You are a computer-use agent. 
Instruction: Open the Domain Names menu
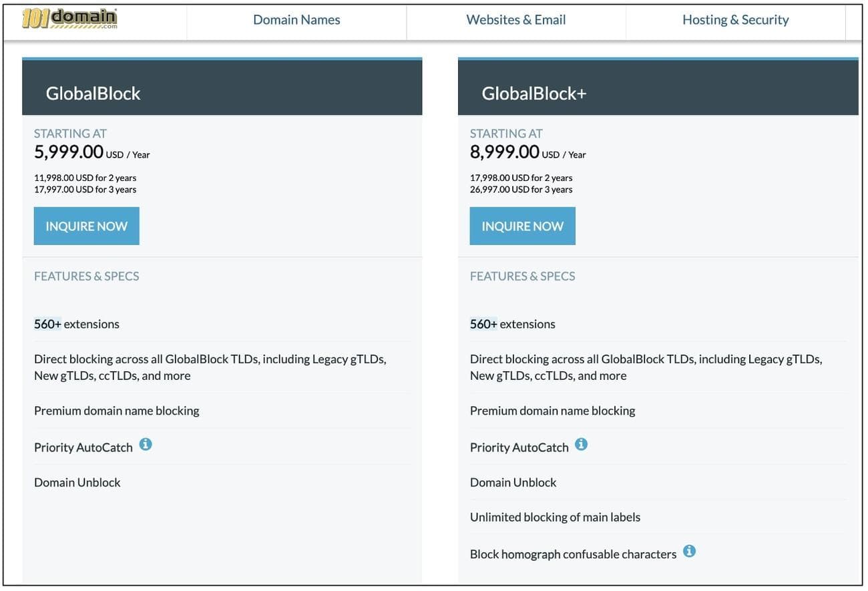pyautogui.click(x=296, y=20)
